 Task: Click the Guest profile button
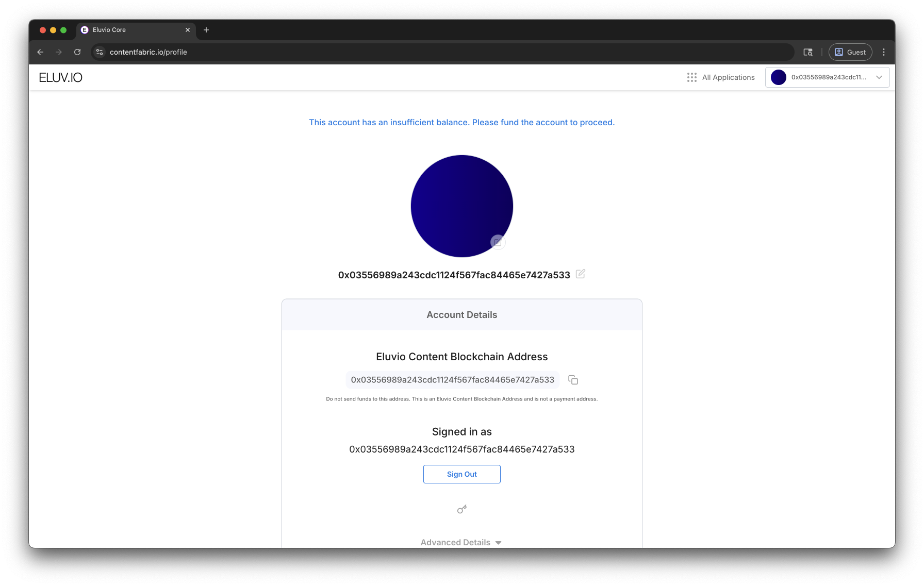tap(850, 52)
